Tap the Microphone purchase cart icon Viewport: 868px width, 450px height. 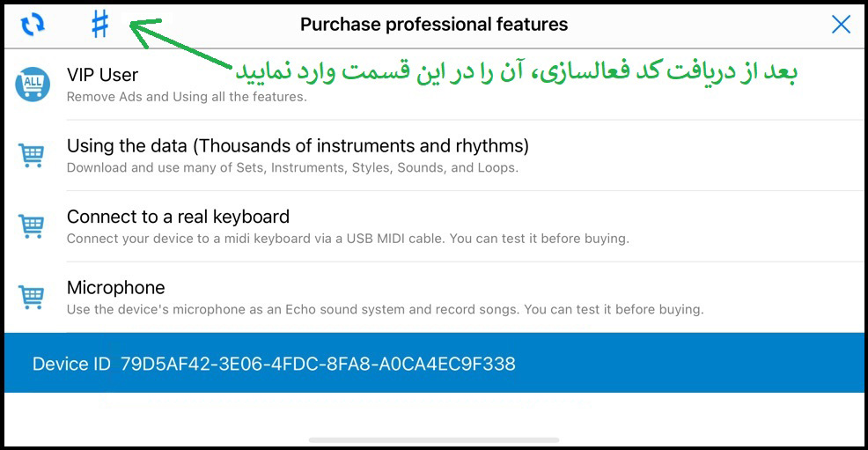click(x=32, y=297)
